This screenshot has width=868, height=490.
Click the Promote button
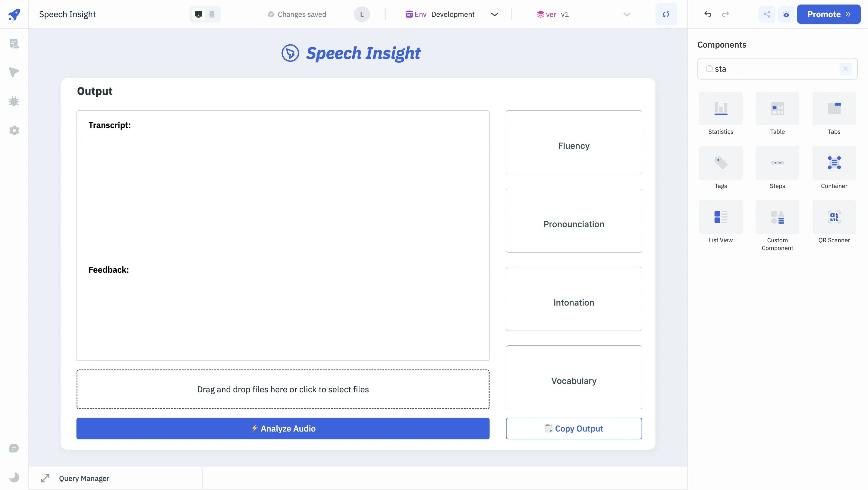pos(829,14)
